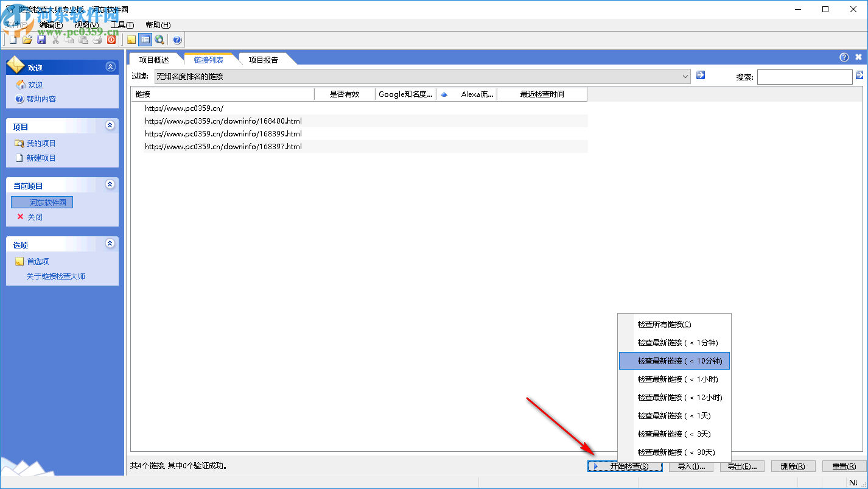Close the panel with the white X icon
Image resolution: width=868 pixels, height=489 pixels.
[x=858, y=57]
